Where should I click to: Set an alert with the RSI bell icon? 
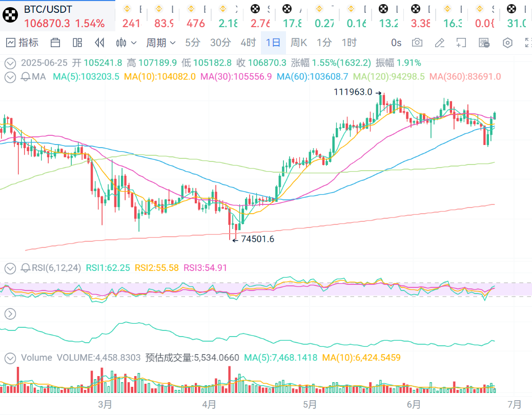(26, 268)
